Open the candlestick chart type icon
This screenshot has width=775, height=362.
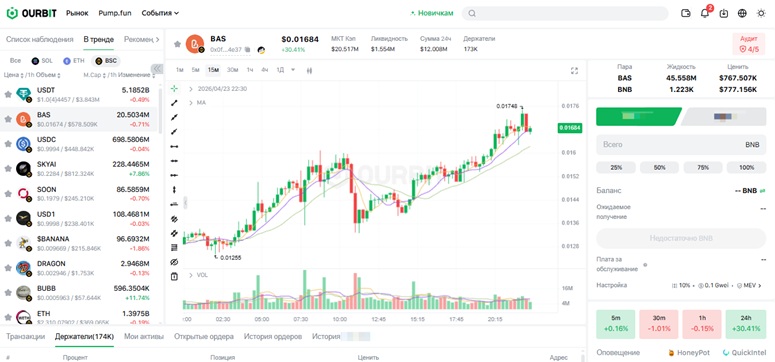coord(309,70)
